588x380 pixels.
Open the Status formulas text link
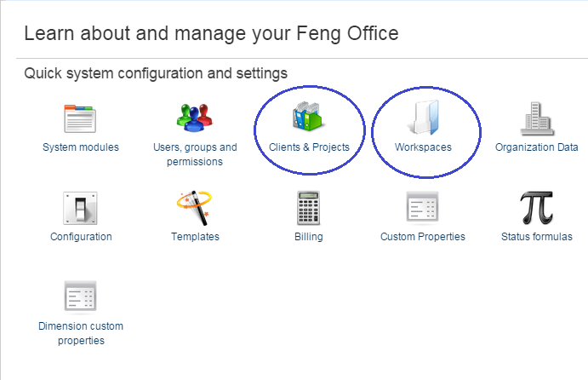pos(537,237)
